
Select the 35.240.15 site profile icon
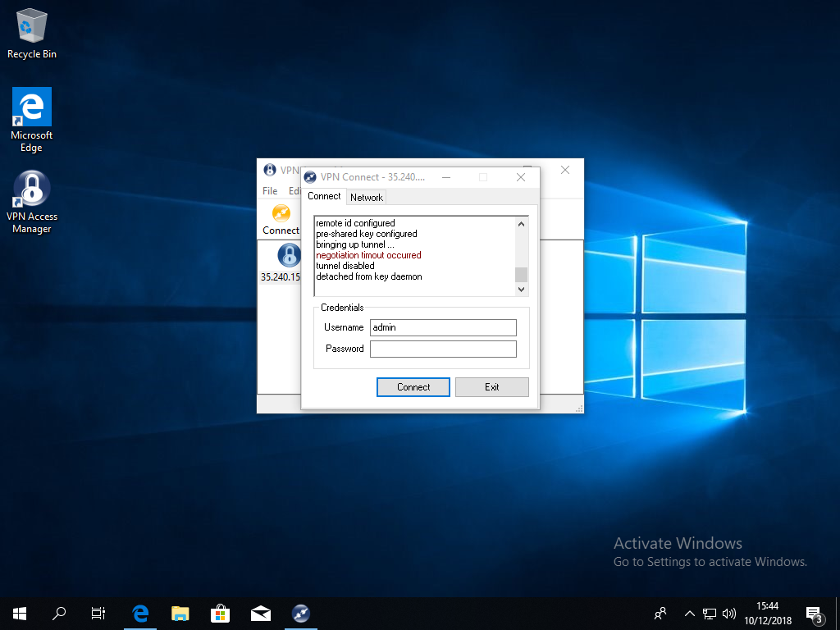click(288, 256)
